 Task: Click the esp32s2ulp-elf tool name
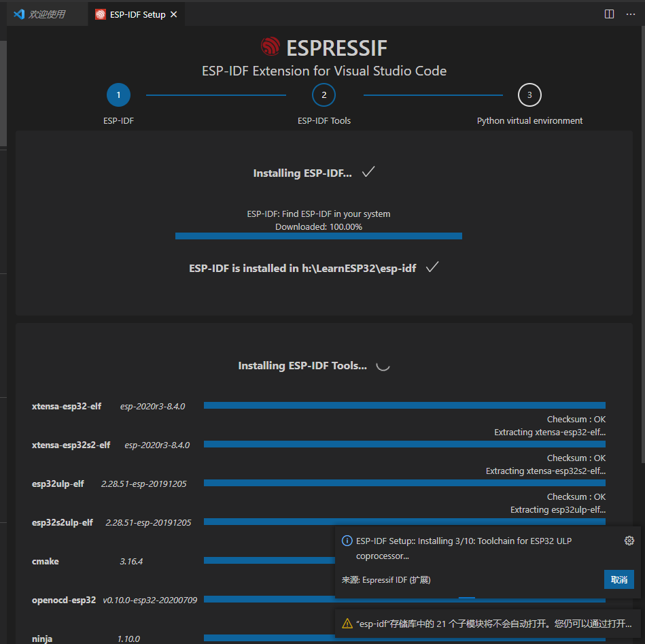pyautogui.click(x=63, y=522)
